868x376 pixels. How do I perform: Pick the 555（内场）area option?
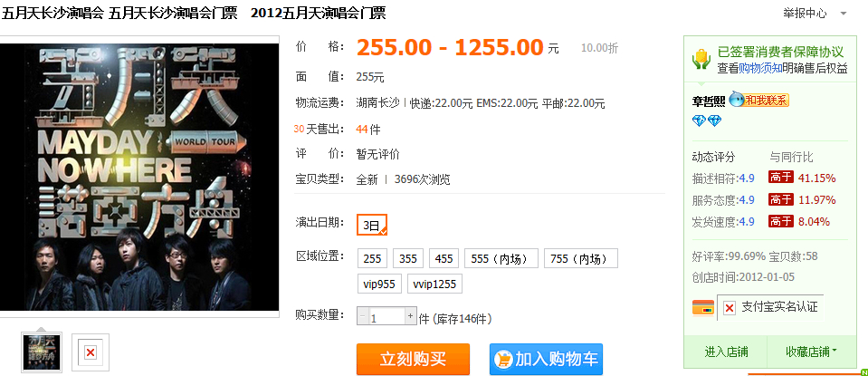(x=501, y=258)
